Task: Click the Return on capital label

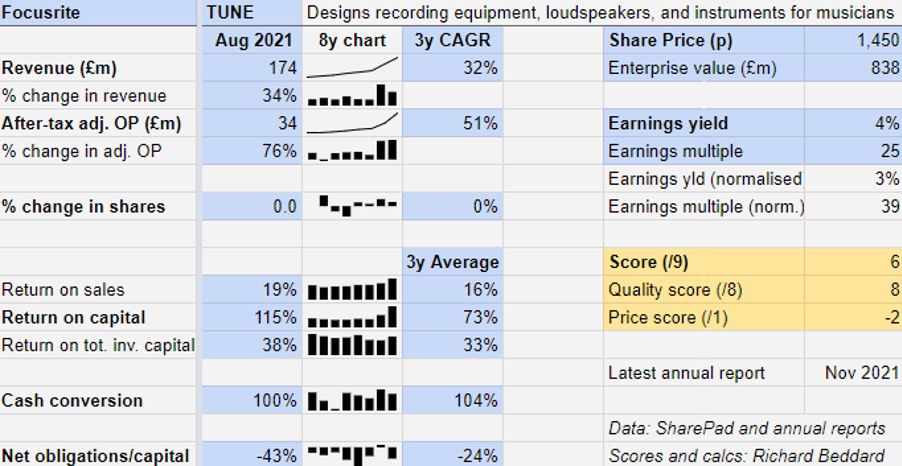Action: pos(74,317)
